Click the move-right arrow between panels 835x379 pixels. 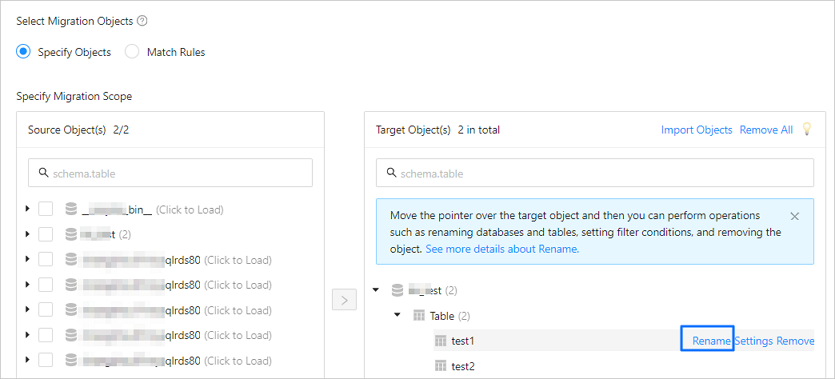(x=344, y=300)
